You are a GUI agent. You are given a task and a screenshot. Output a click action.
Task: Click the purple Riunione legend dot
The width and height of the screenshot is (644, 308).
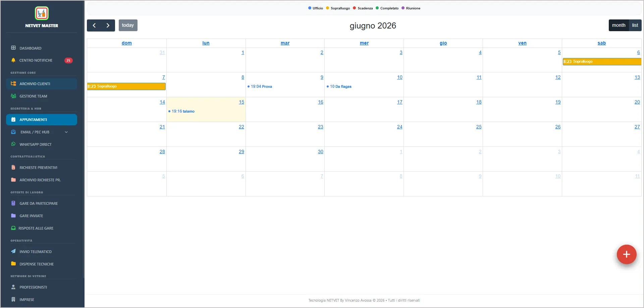403,8
